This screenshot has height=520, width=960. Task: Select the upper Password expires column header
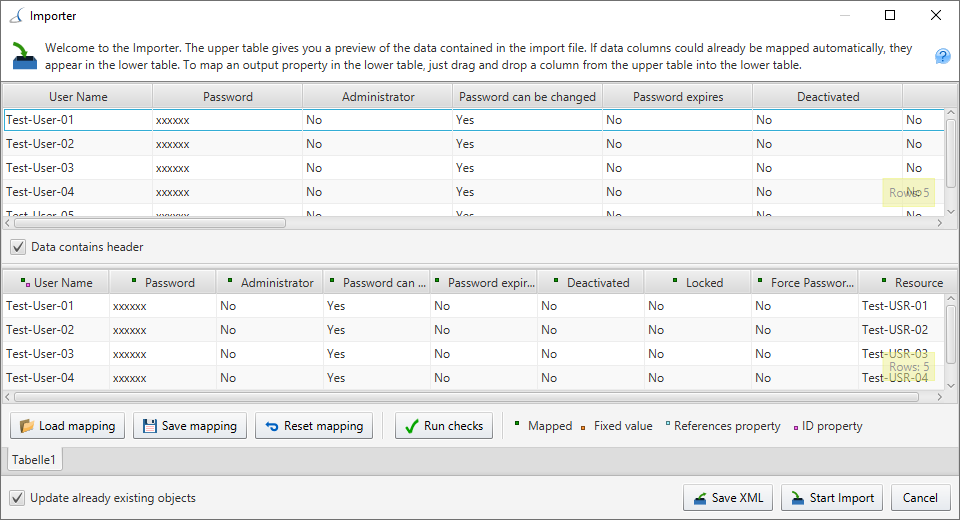point(678,97)
